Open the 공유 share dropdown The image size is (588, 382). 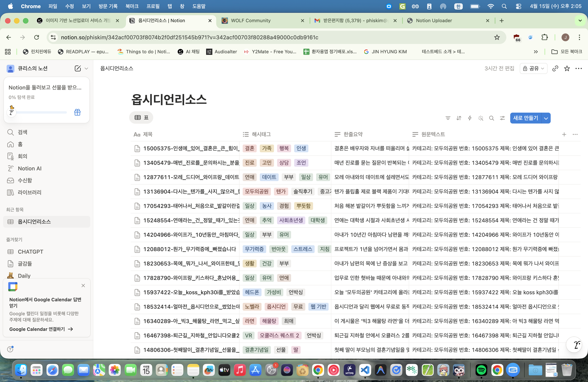[533, 68]
